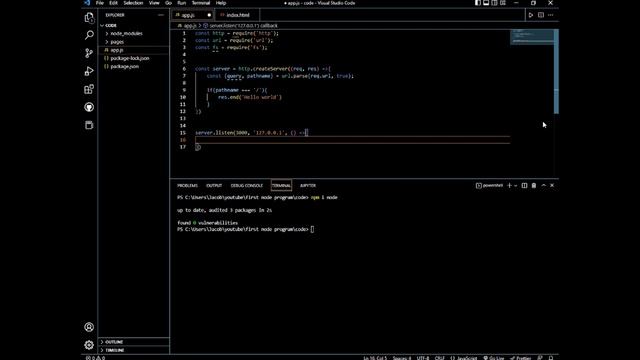Expand the TIMELINE section

(133, 350)
